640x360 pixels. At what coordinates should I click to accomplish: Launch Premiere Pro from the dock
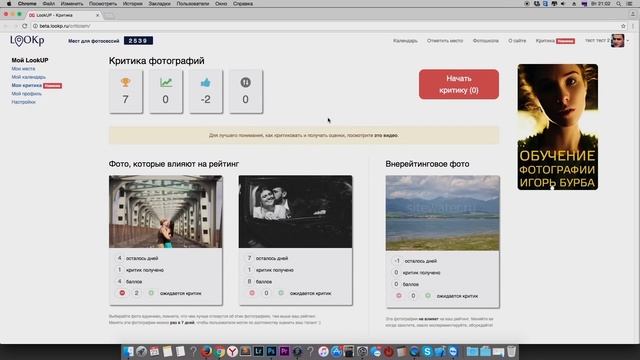coord(284,351)
